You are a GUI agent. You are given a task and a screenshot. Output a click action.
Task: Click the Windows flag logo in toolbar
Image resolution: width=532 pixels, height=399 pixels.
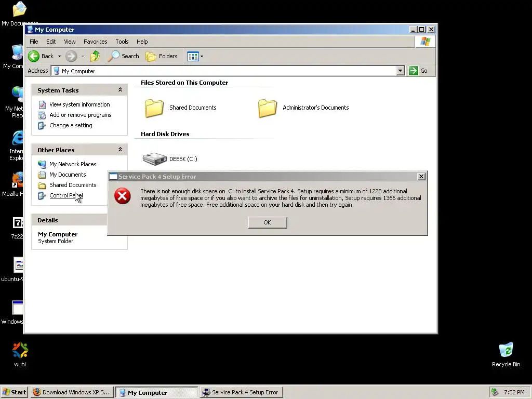click(425, 42)
